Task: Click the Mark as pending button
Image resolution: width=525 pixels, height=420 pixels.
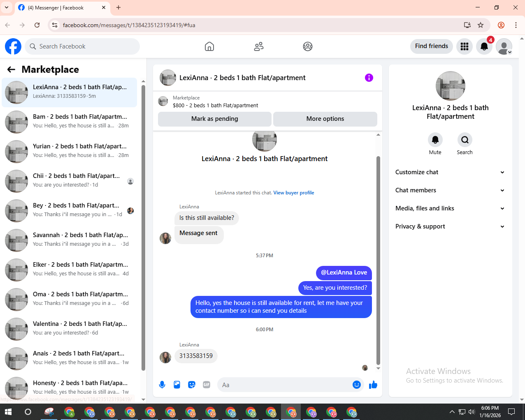Action: point(215,119)
